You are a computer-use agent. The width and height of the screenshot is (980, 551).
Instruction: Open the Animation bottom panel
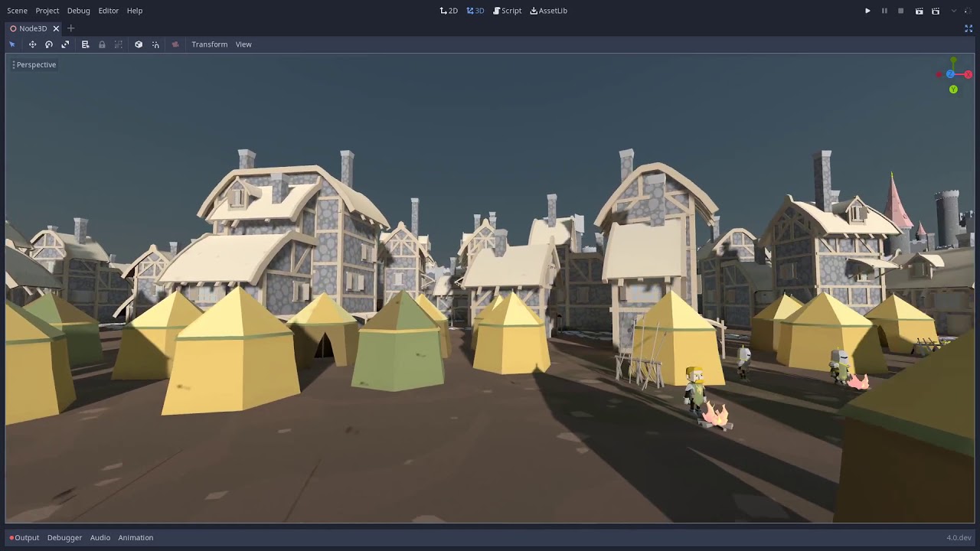coord(136,538)
